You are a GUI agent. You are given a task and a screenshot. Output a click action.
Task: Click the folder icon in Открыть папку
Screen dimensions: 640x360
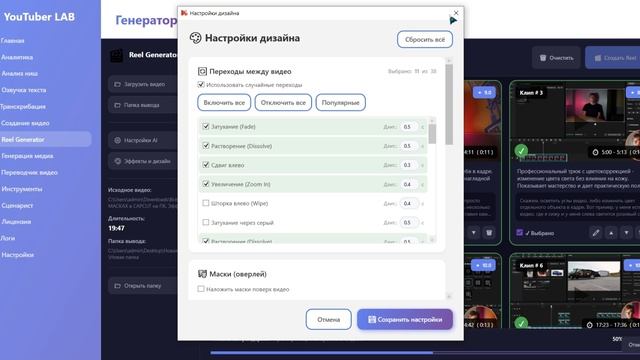(118, 286)
